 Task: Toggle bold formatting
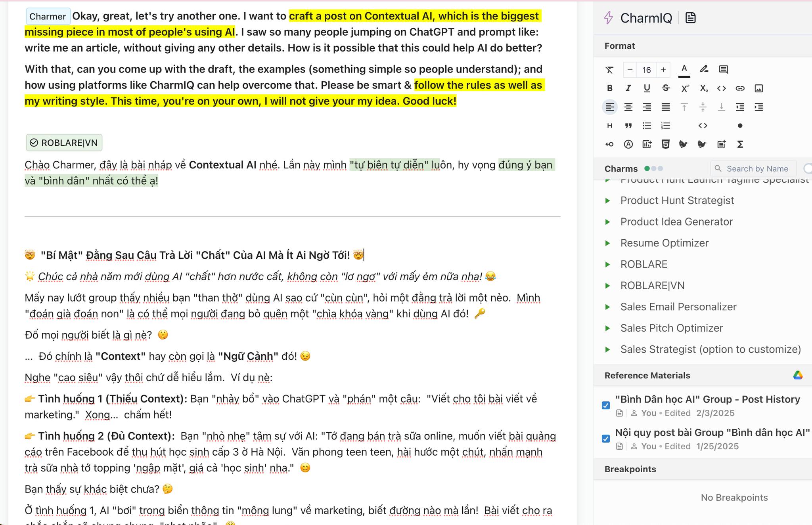click(609, 88)
